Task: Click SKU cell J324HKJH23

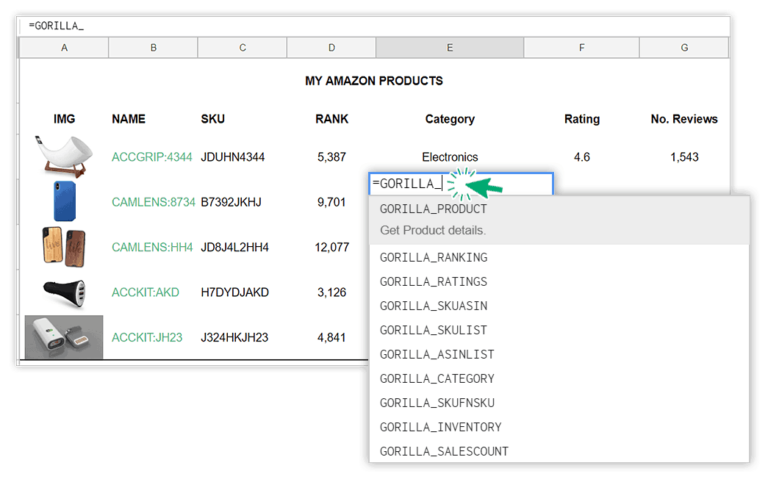Action: point(235,337)
